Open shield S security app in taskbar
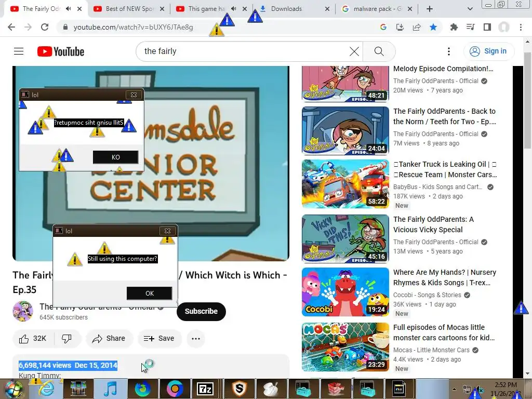This screenshot has height=399, width=532. (x=239, y=389)
